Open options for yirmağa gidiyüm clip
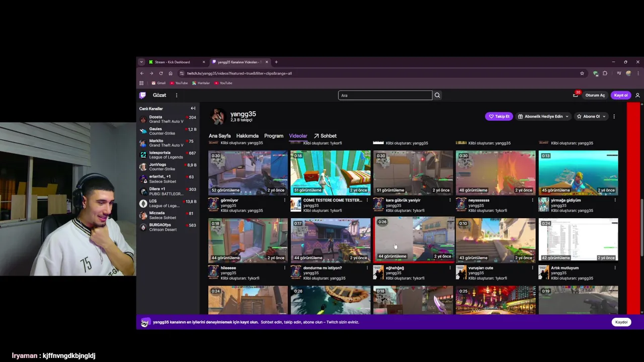Screen dimensions: 644x362 (x=615, y=200)
